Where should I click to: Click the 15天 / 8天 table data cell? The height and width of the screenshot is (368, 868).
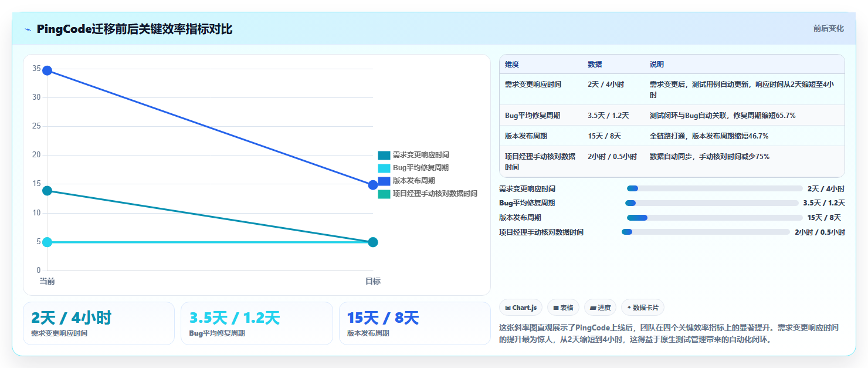click(x=613, y=136)
